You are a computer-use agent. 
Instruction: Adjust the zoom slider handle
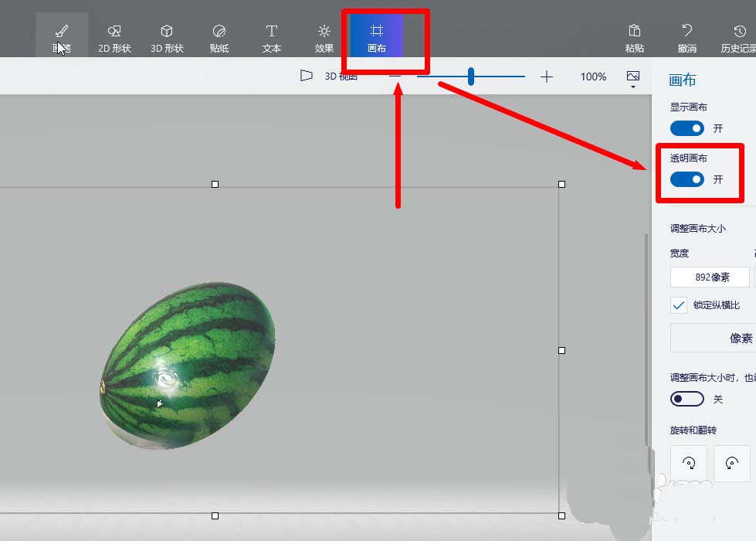tap(471, 77)
